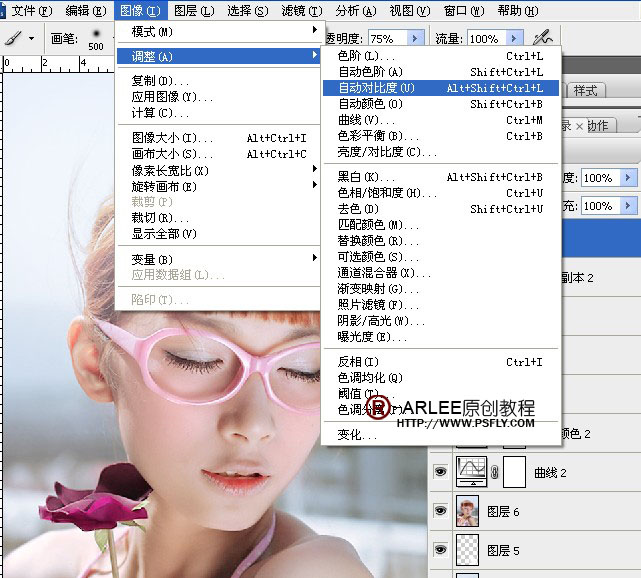The image size is (641, 578).
Task: Open the 窗口(W) menu
Action: click(464, 11)
